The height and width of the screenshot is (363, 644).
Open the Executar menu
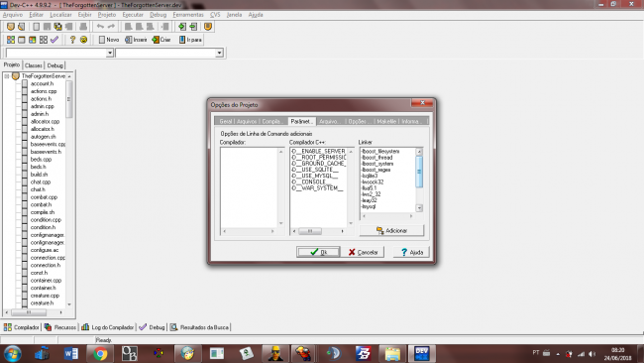pyautogui.click(x=133, y=15)
